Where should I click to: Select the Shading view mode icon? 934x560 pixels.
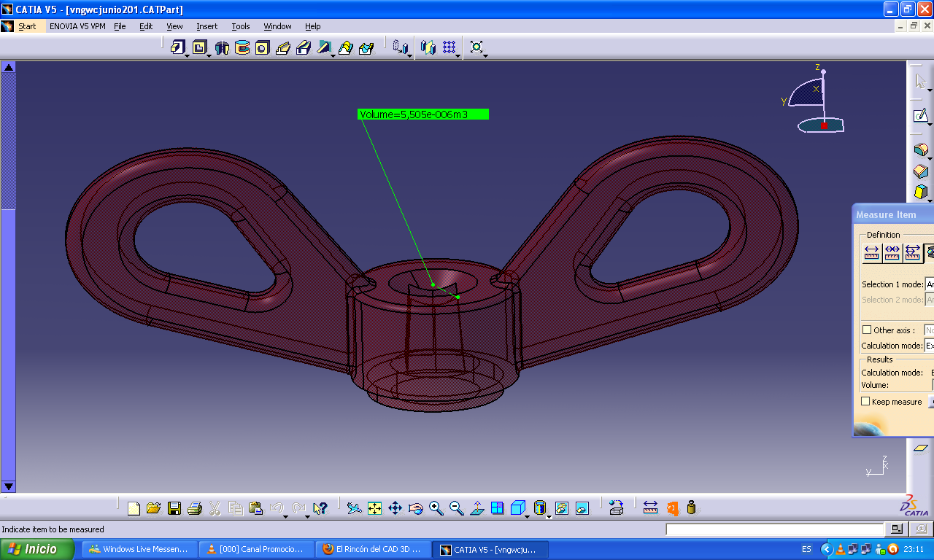540,508
